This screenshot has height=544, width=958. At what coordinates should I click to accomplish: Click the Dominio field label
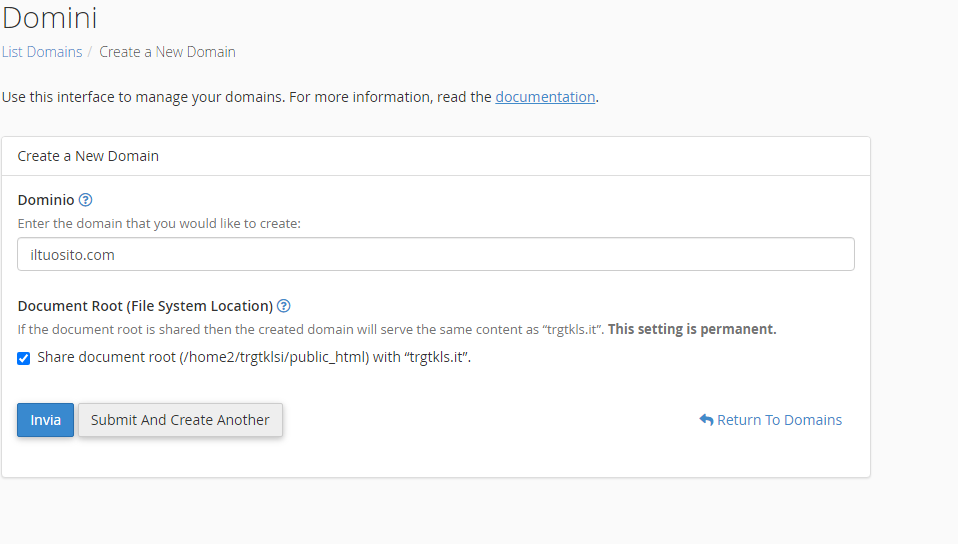[x=46, y=200]
